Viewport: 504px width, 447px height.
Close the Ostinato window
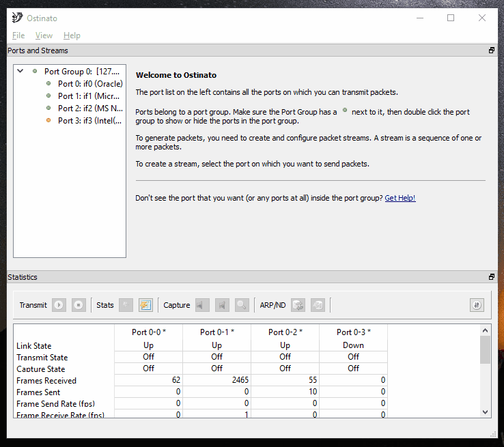coord(482,18)
